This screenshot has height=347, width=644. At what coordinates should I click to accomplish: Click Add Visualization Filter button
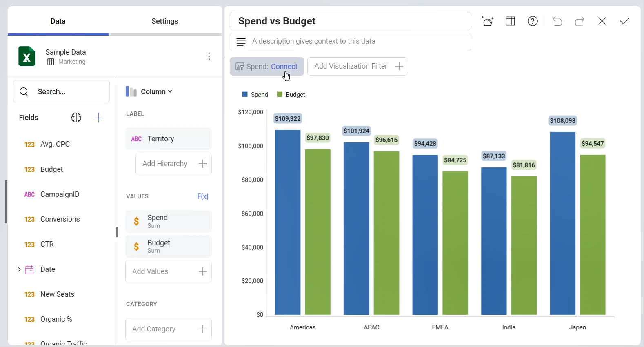(358, 66)
